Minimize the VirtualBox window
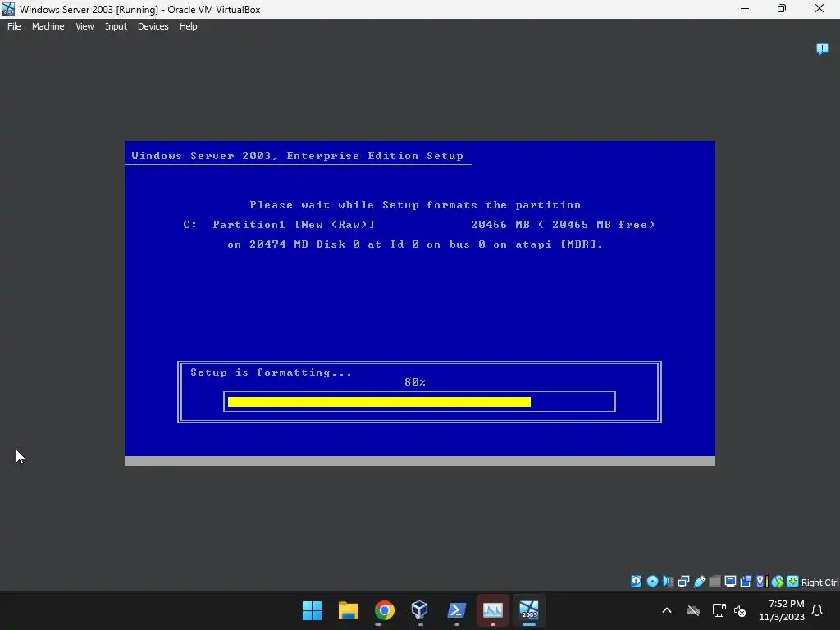 745,9
